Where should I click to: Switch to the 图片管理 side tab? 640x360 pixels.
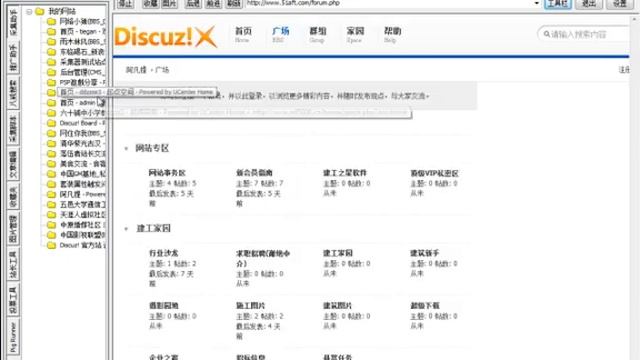(13, 229)
